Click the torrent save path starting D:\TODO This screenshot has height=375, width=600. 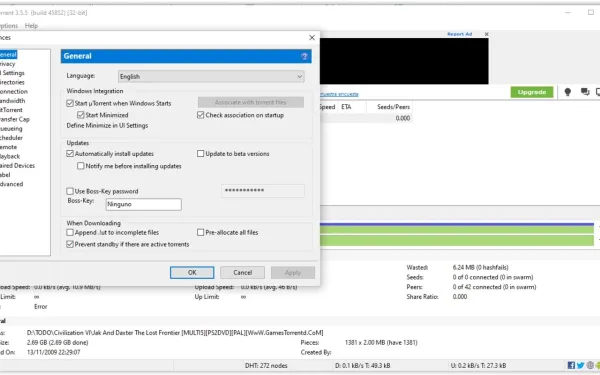[x=175, y=333]
